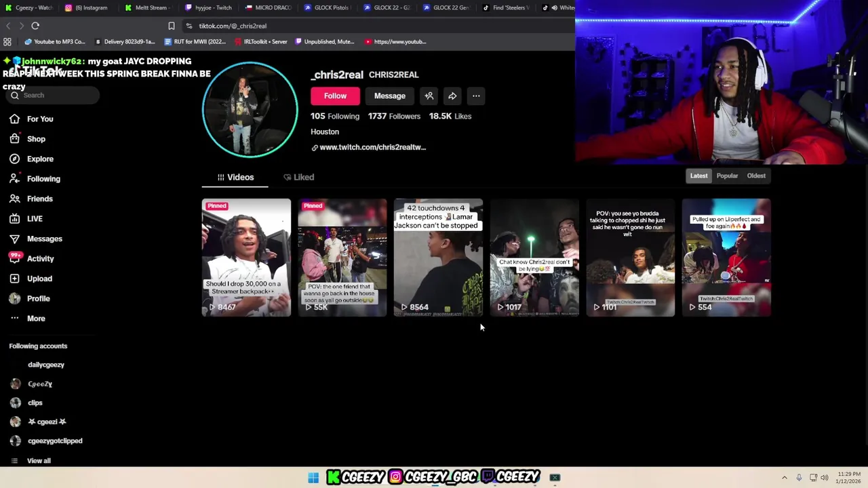
Task: Reload the page in the browser
Action: pos(35,26)
